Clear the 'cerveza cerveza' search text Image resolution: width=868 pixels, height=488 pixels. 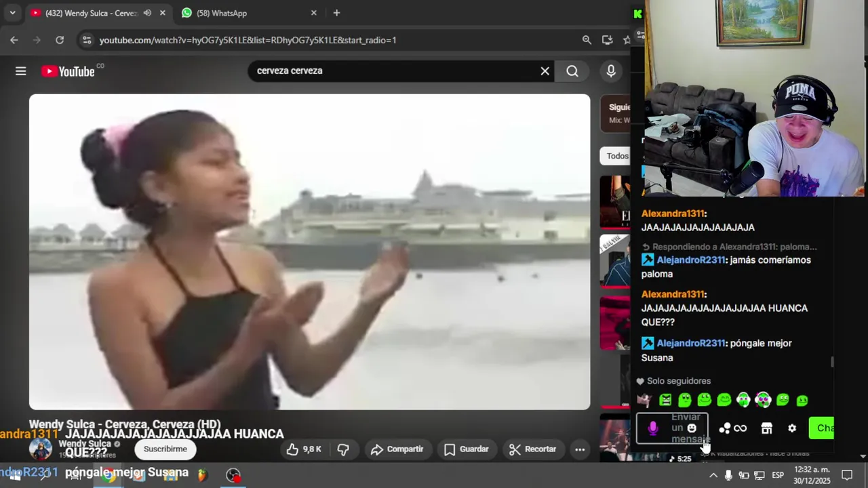545,71
